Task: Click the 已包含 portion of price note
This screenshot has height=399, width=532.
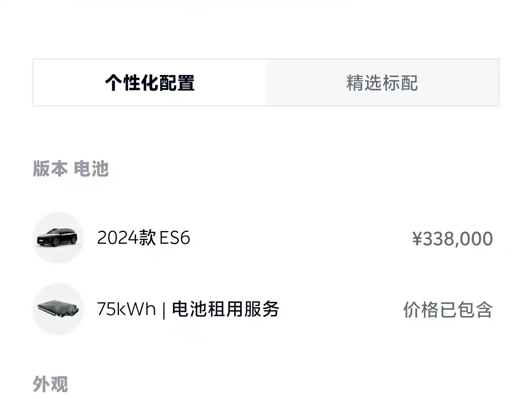Action: (x=466, y=310)
